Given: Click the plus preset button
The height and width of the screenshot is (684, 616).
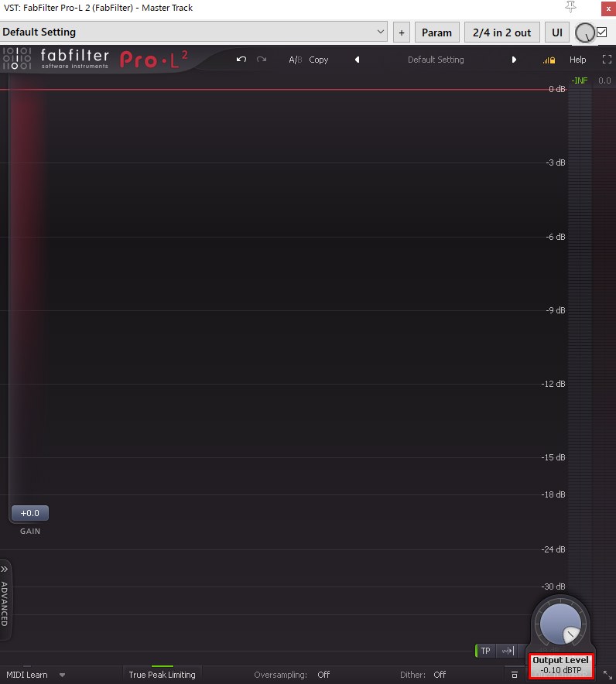Looking at the screenshot, I should [x=402, y=32].
